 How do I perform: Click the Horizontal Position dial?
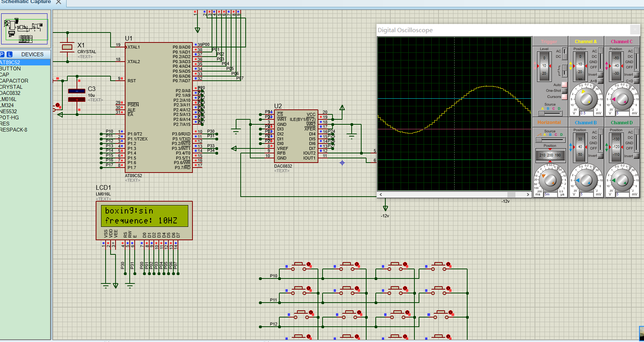click(x=550, y=155)
